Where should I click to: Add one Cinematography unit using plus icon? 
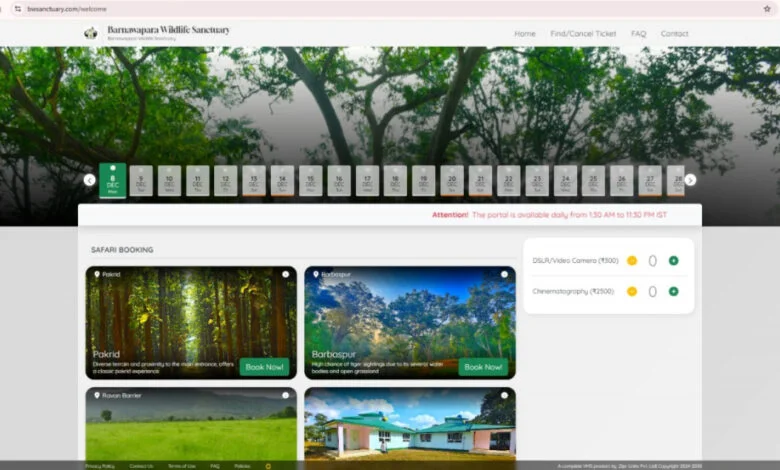673,291
